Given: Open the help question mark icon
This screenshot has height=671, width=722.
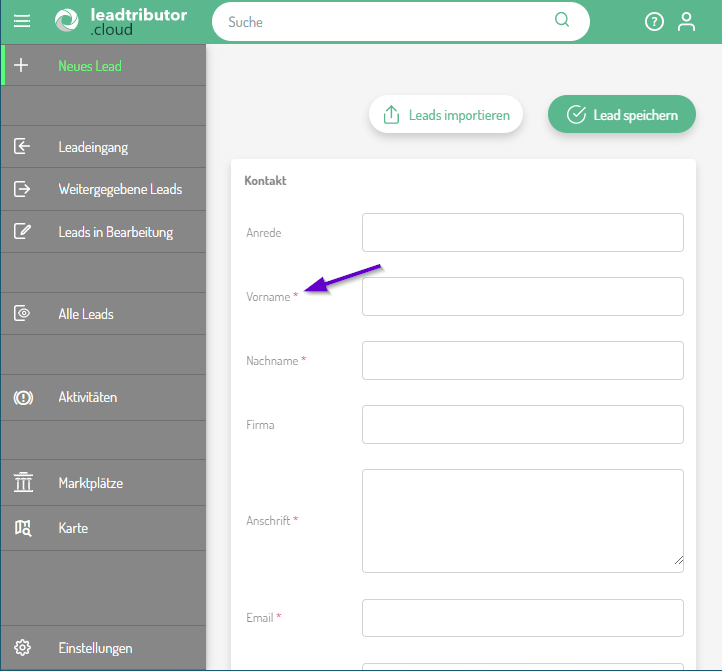Looking at the screenshot, I should (x=654, y=21).
